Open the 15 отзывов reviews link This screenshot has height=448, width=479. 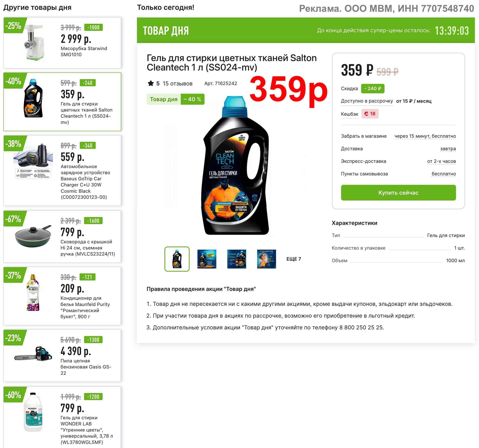pos(177,84)
